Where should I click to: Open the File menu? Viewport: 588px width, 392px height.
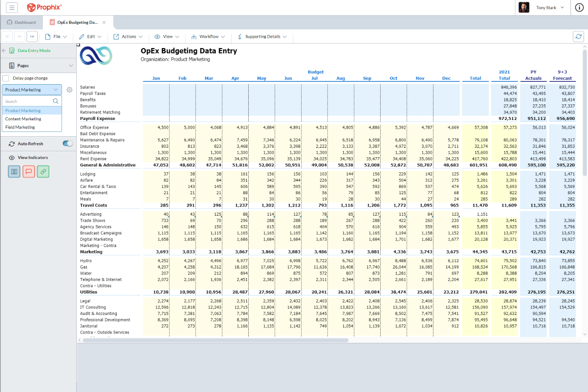pyautogui.click(x=56, y=36)
